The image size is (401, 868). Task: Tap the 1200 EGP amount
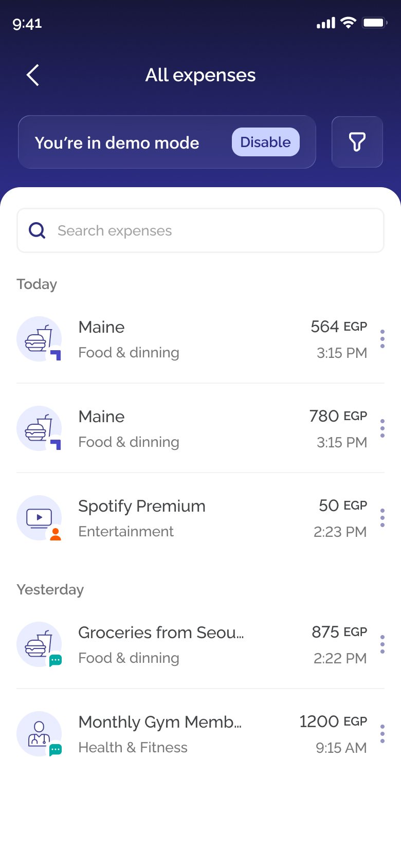tap(333, 721)
